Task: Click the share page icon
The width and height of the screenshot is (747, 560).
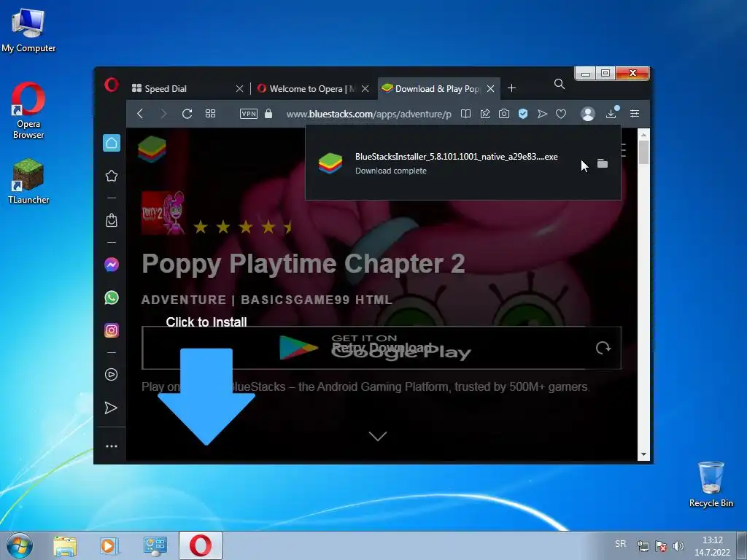Action: coord(485,114)
